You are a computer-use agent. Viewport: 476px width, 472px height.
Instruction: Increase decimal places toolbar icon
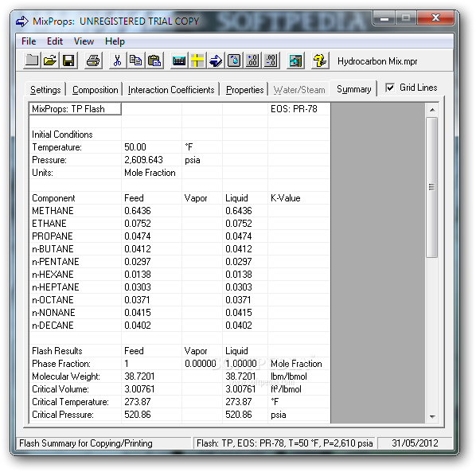pos(252,60)
